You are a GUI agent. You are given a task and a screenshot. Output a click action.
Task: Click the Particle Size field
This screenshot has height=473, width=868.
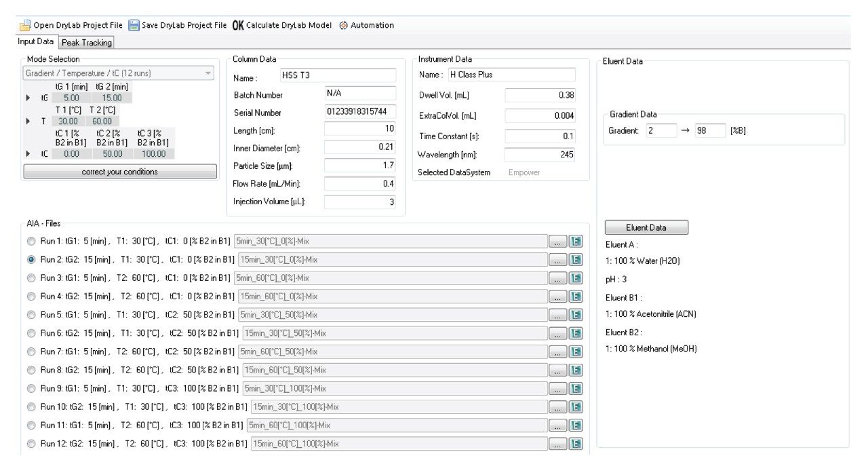[x=360, y=165]
